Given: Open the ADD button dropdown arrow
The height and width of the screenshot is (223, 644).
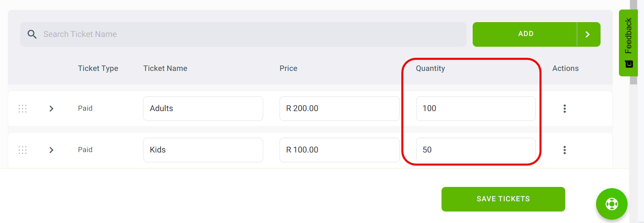Looking at the screenshot, I should click(x=588, y=34).
